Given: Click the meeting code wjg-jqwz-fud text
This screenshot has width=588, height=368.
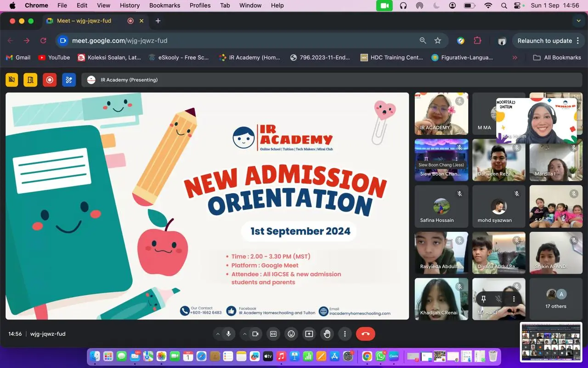Looking at the screenshot, I should click(48, 334).
